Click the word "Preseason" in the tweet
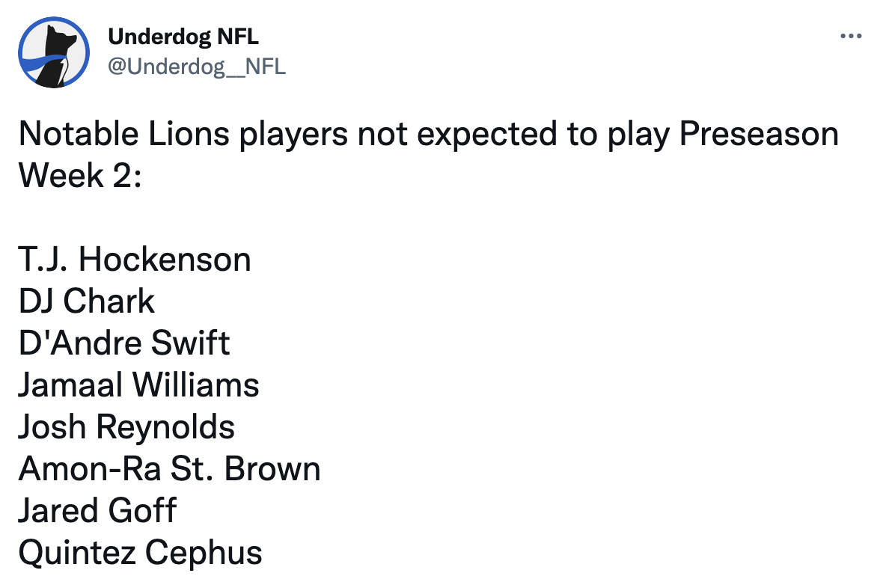Viewport: 886px width, 588px height. click(759, 135)
